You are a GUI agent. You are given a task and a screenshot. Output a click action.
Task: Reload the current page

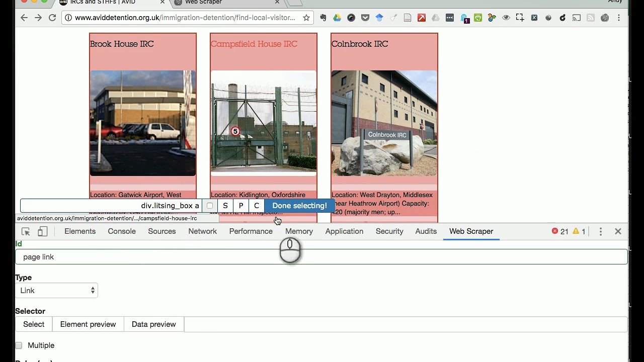(52, 18)
